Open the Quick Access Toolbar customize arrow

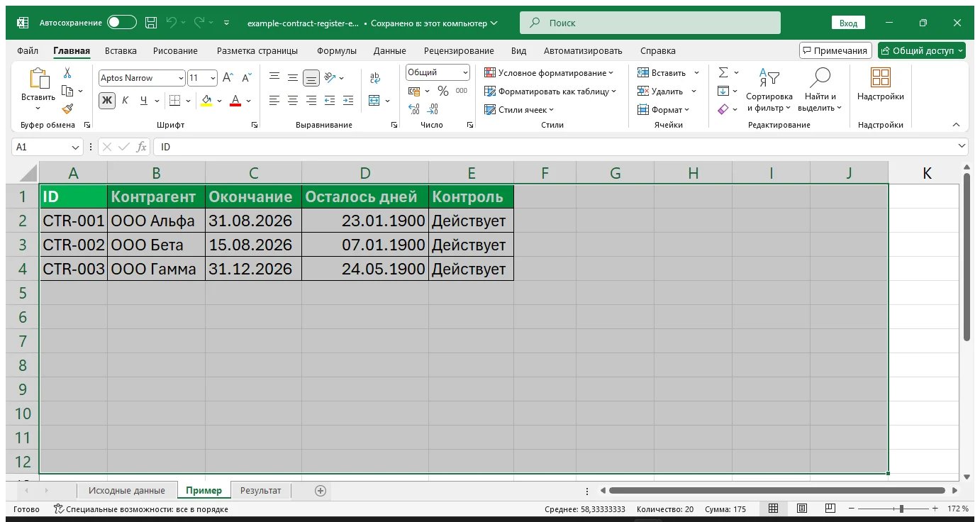click(227, 23)
